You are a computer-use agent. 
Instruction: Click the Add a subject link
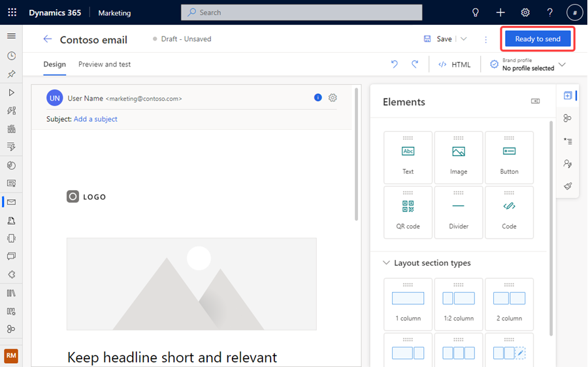(x=95, y=119)
